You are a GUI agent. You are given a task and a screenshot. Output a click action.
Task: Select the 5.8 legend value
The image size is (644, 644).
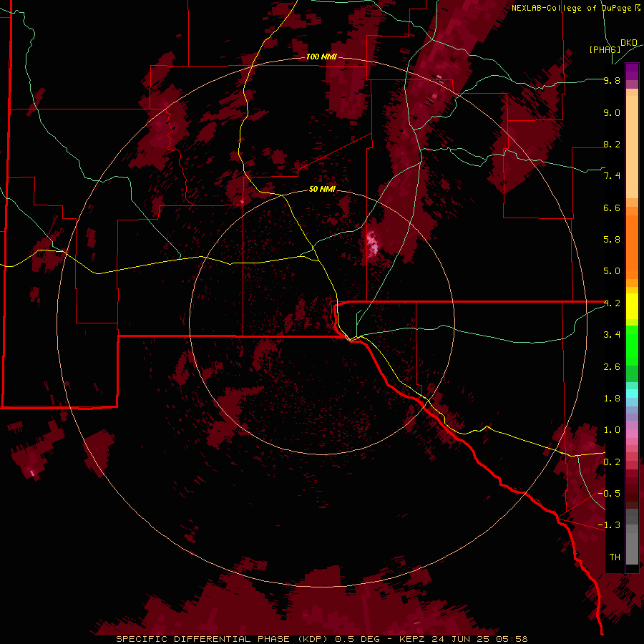click(612, 240)
